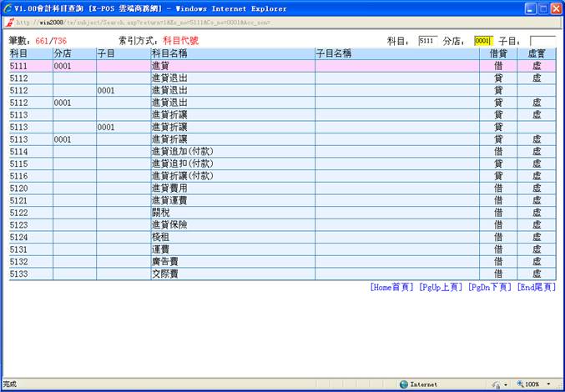
Task: Click the yellow 分店 input field
Action: [x=482, y=40]
